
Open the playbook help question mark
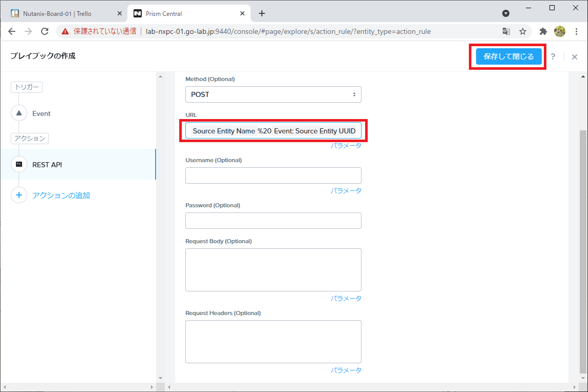coord(553,56)
